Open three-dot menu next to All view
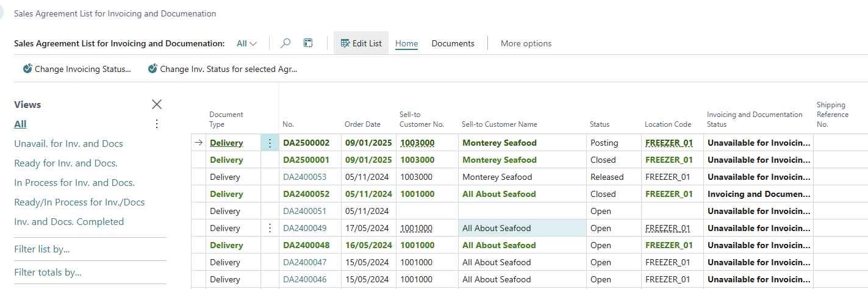Viewport: 868px width, 289px height. pos(157,124)
